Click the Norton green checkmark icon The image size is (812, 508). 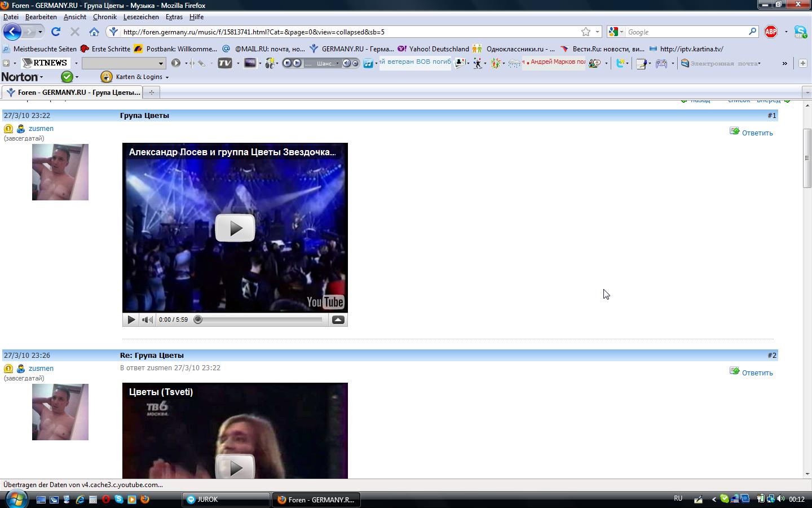[67, 77]
